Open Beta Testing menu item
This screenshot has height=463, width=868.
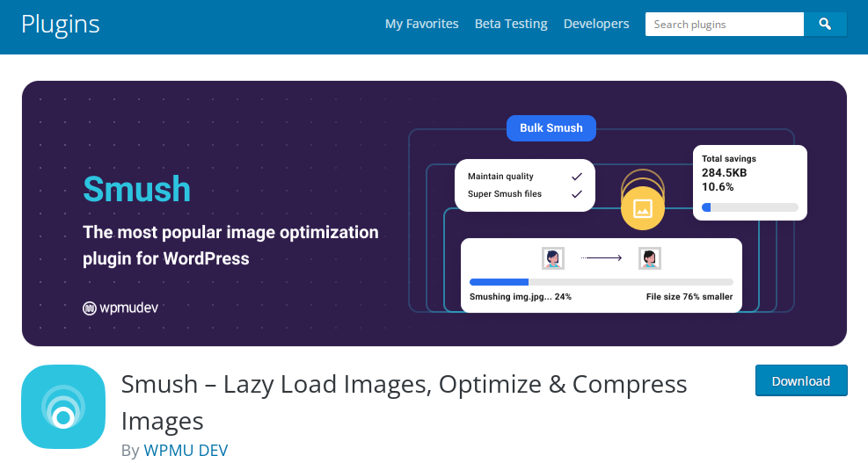[x=511, y=24]
